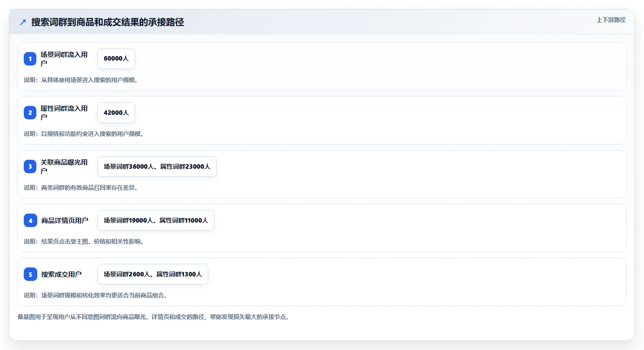Click the 场景词群19000人、属性词群11000人 chip

point(156,220)
